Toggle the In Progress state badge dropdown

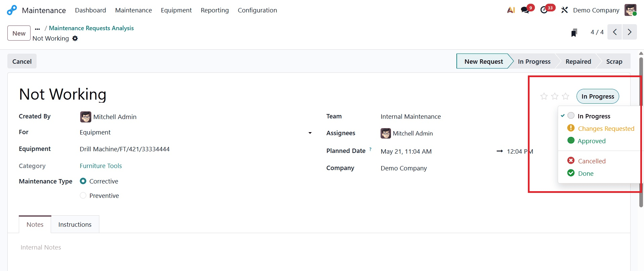tap(598, 96)
